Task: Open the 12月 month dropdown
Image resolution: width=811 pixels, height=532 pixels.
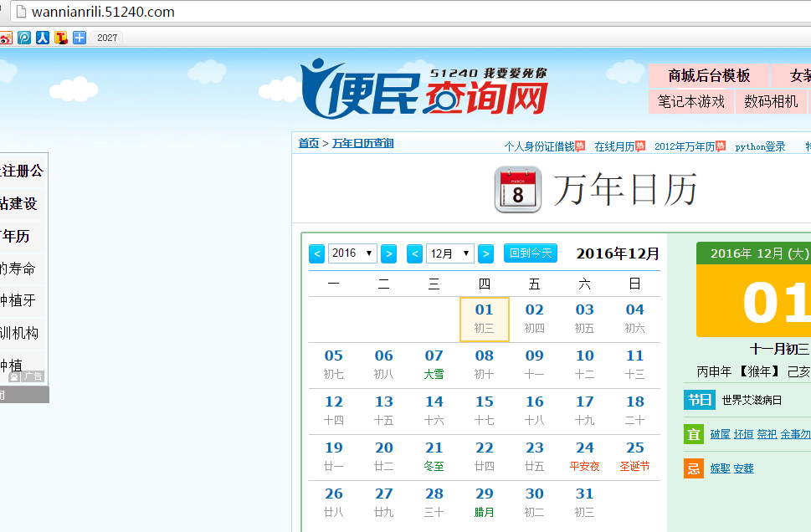Action: click(450, 253)
